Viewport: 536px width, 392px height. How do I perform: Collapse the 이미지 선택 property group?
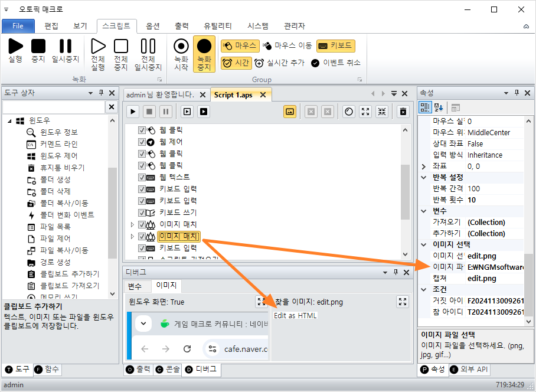coord(423,244)
